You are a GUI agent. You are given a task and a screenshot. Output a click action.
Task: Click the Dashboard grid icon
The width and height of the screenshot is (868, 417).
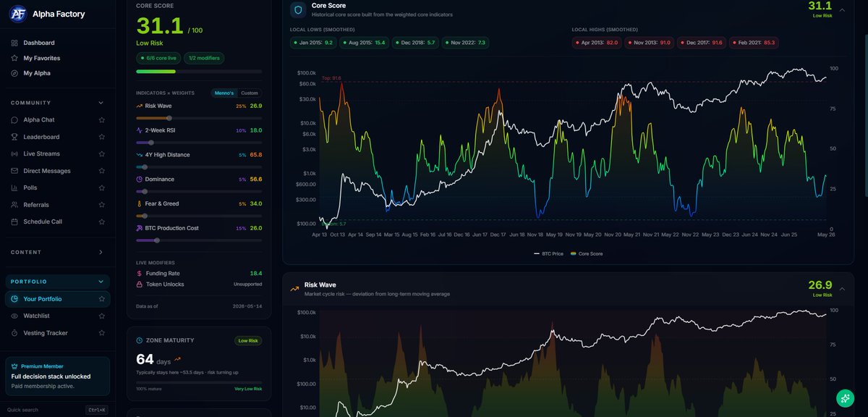(14, 43)
